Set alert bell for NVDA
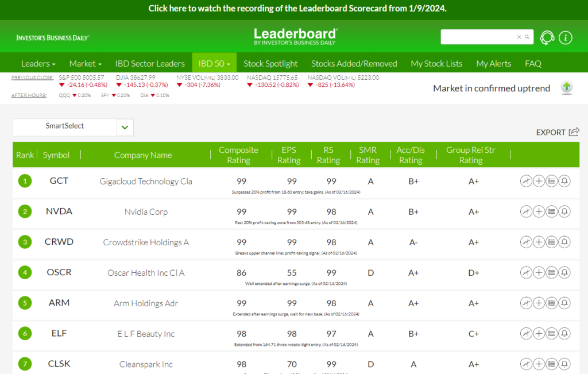Image resolution: width=588 pixels, height=374 pixels. pyautogui.click(x=564, y=211)
